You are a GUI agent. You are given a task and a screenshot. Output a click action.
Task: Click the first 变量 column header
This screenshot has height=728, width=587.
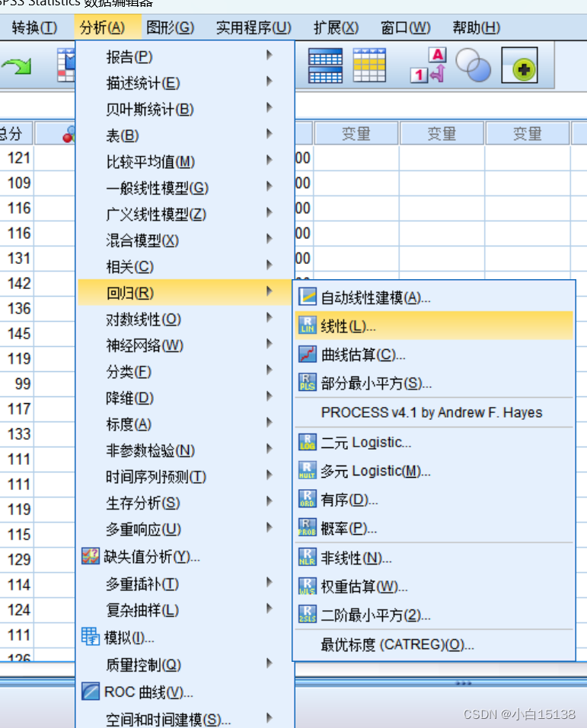point(356,134)
